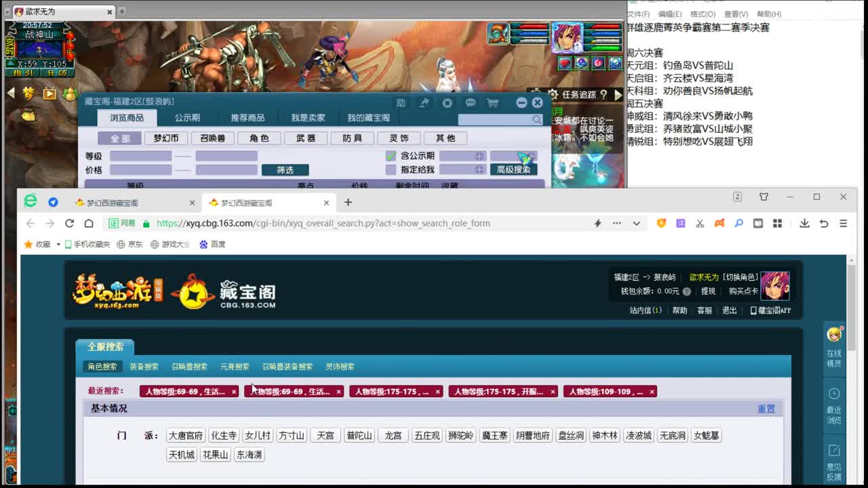This screenshot has width=868, height=488.
Task: Open the browser main menu hamburger
Action: (x=843, y=223)
